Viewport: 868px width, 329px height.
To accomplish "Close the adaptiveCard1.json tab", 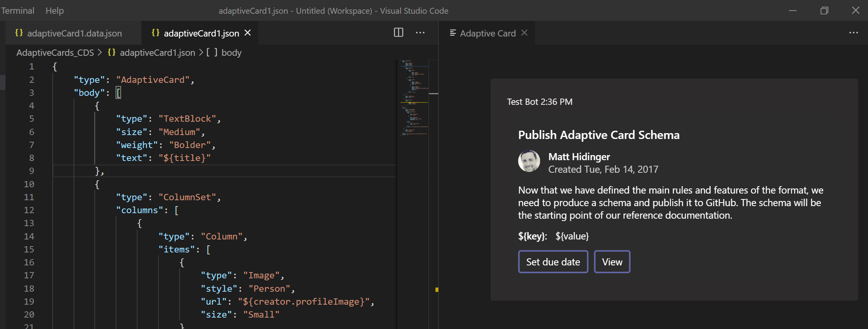I will click(x=248, y=33).
